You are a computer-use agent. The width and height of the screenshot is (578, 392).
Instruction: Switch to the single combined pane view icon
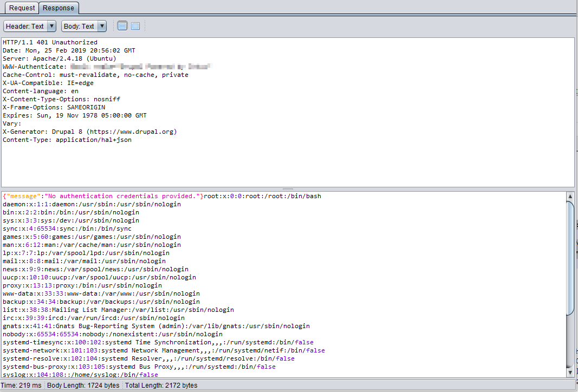[135, 26]
